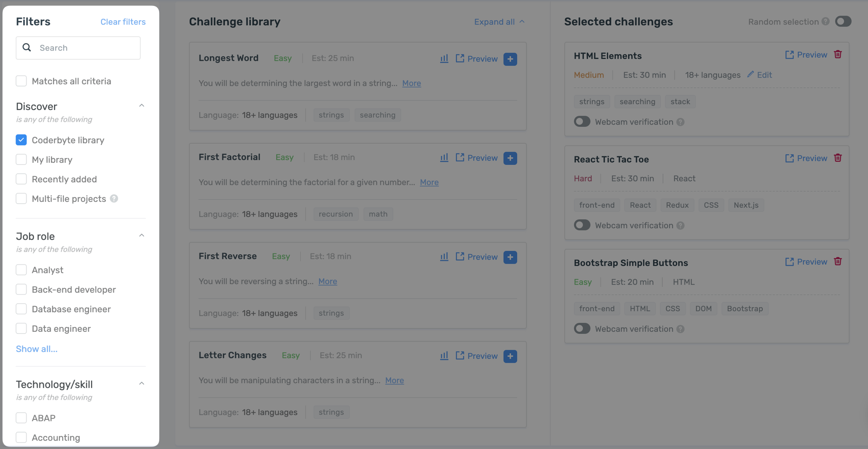The width and height of the screenshot is (868, 449).
Task: Open the More link for Longest Word
Action: [411, 83]
